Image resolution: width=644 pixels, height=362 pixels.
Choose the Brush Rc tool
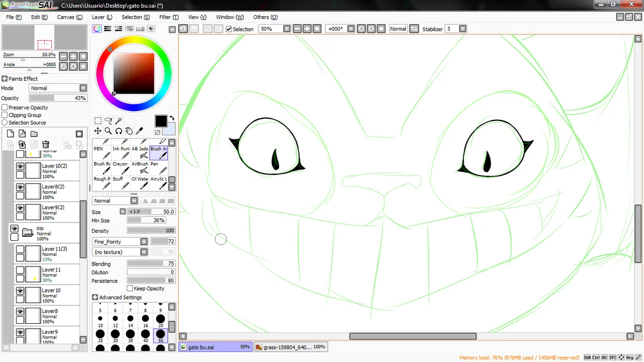point(102,168)
